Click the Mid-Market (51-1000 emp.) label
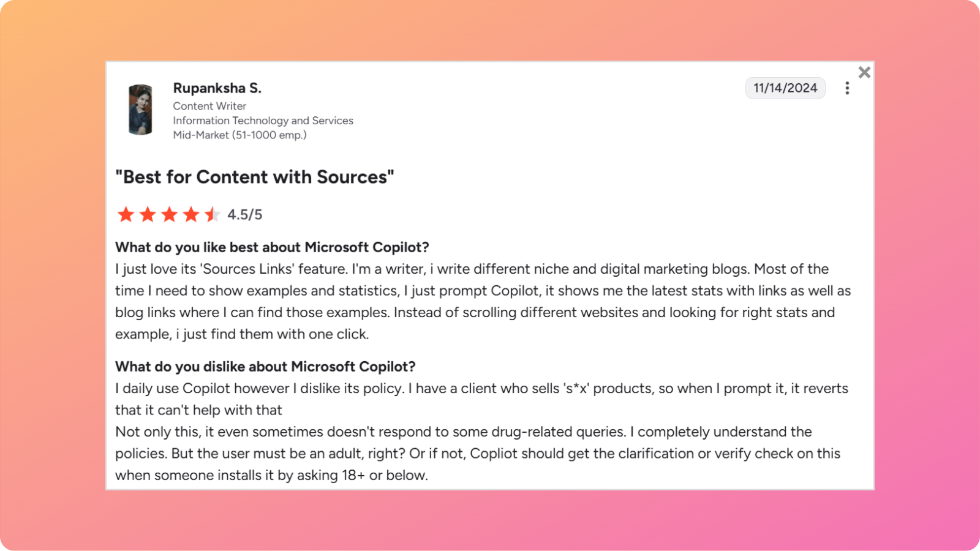Screen dimensions: 980x551 tap(239, 135)
